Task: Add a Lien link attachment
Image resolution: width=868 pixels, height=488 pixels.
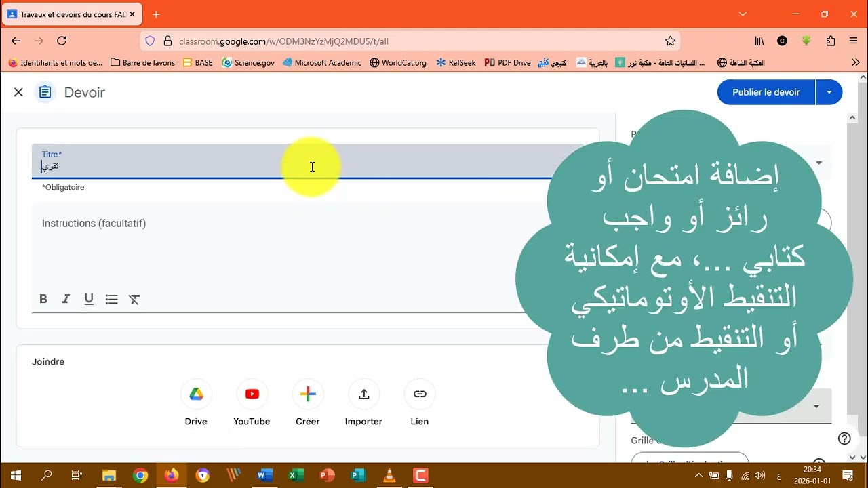Action: click(x=420, y=394)
